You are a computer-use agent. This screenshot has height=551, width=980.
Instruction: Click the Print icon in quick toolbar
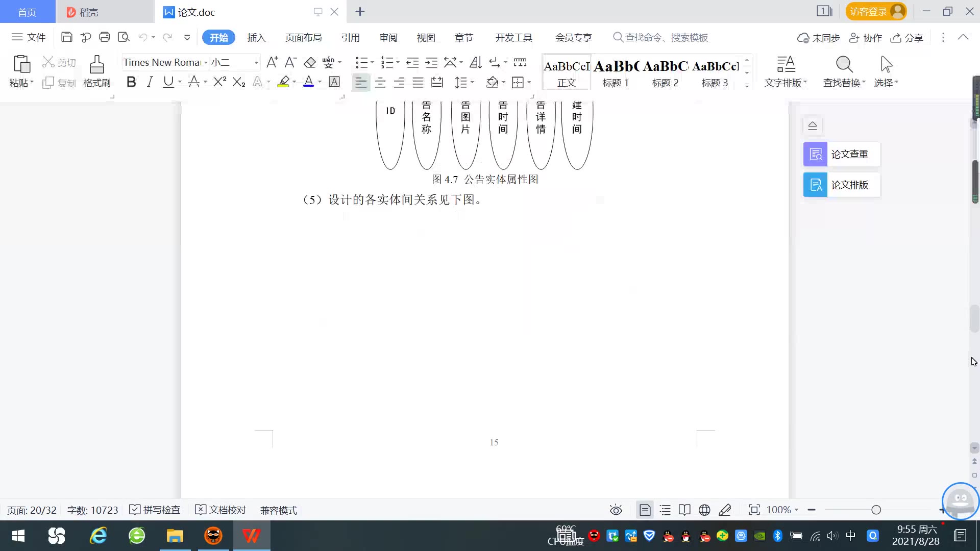point(105,37)
